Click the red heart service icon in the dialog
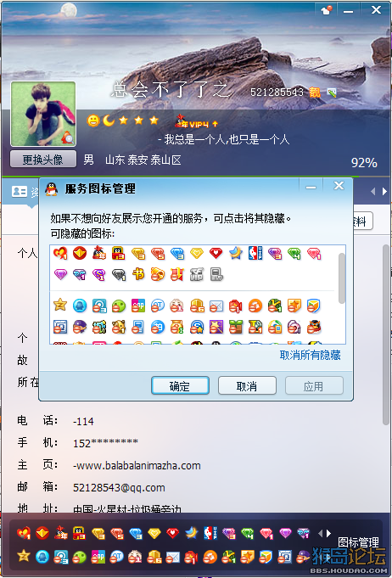392x578 pixels. pyautogui.click(x=216, y=253)
